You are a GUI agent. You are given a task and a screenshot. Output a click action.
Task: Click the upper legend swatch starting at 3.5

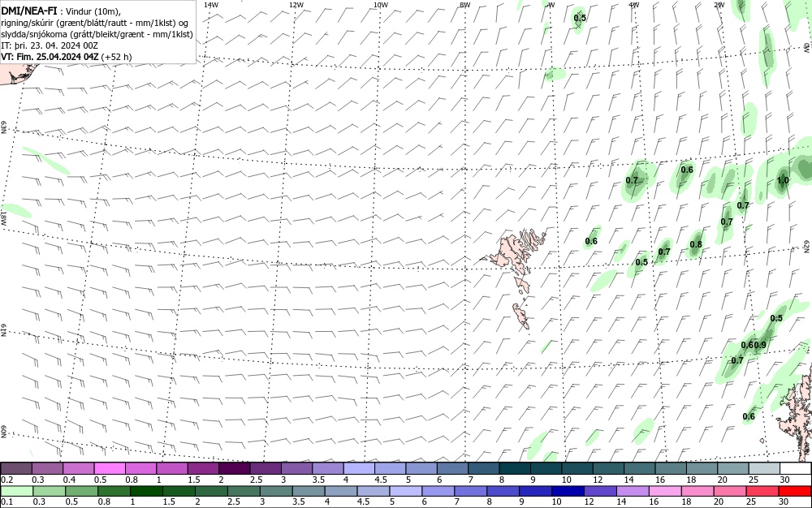[x=328, y=469]
